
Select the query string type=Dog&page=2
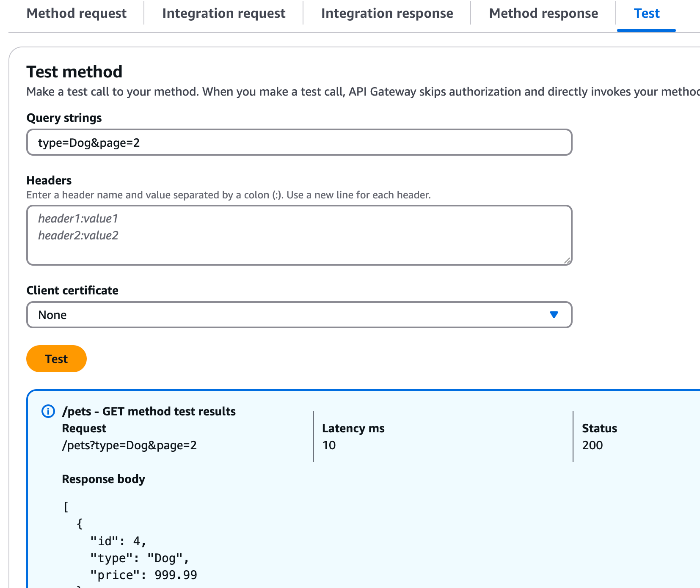point(90,143)
